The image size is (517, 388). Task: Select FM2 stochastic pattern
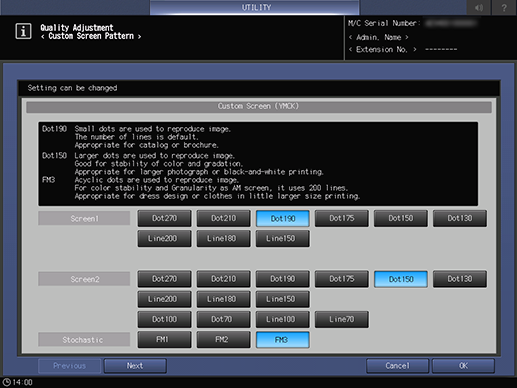click(223, 340)
